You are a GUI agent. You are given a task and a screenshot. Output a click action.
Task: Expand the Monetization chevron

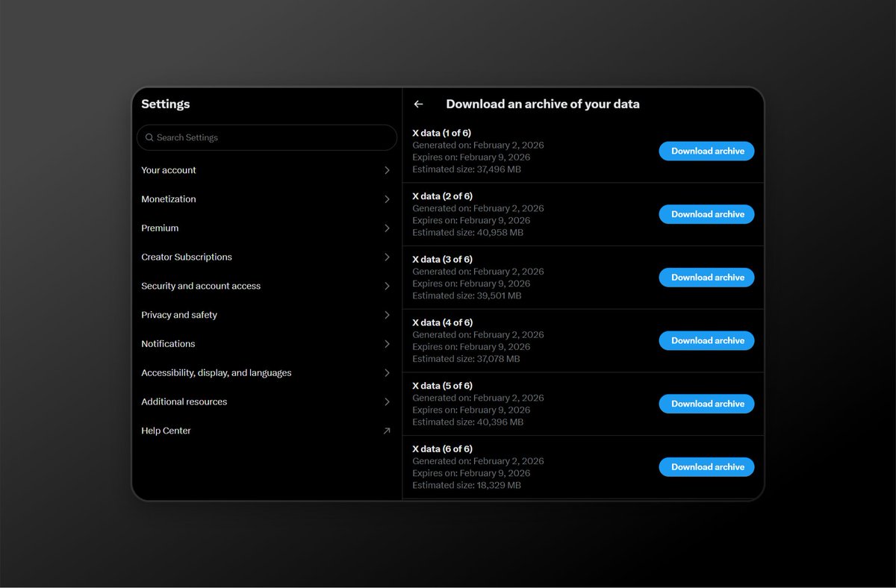[387, 199]
